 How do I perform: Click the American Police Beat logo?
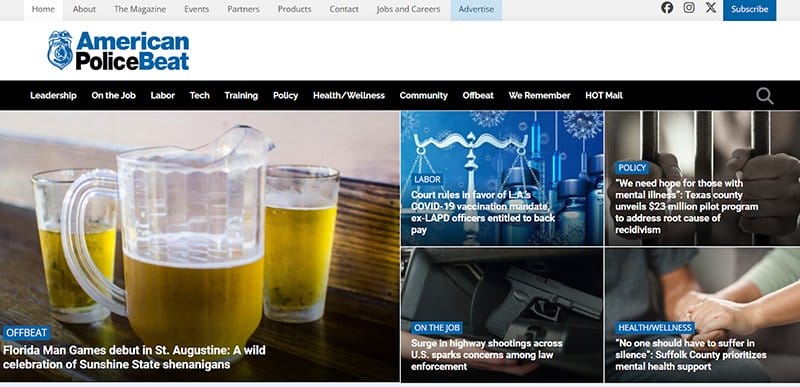(x=118, y=50)
